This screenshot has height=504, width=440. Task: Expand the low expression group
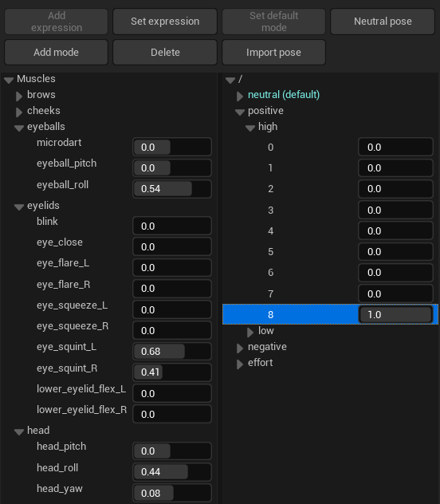click(x=250, y=332)
